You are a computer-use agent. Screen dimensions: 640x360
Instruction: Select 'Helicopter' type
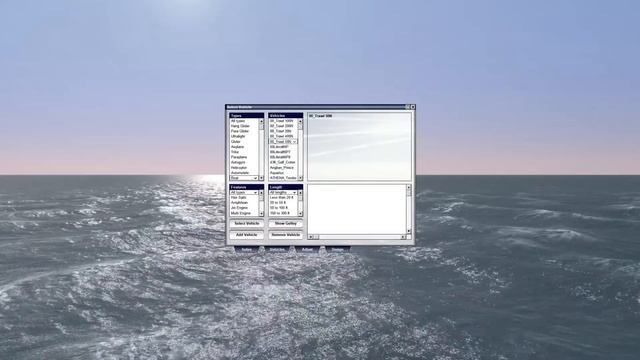coord(239,168)
